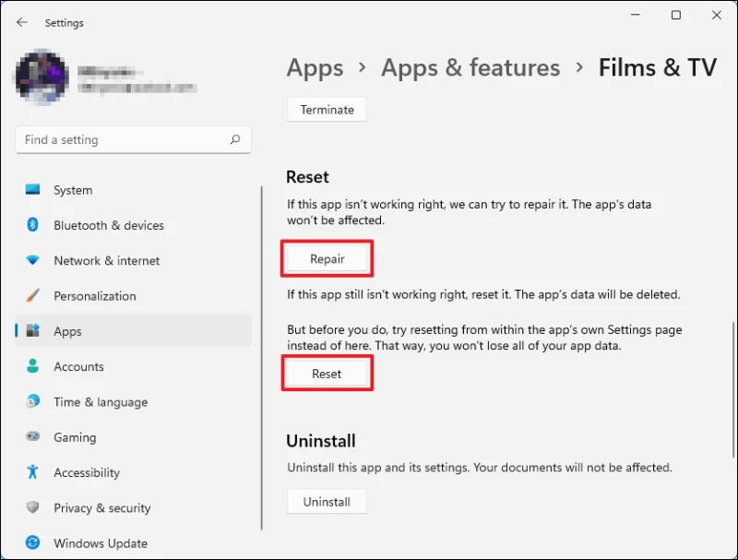This screenshot has height=560, width=738.
Task: Open the Apps section in sidebar
Action: [x=67, y=331]
